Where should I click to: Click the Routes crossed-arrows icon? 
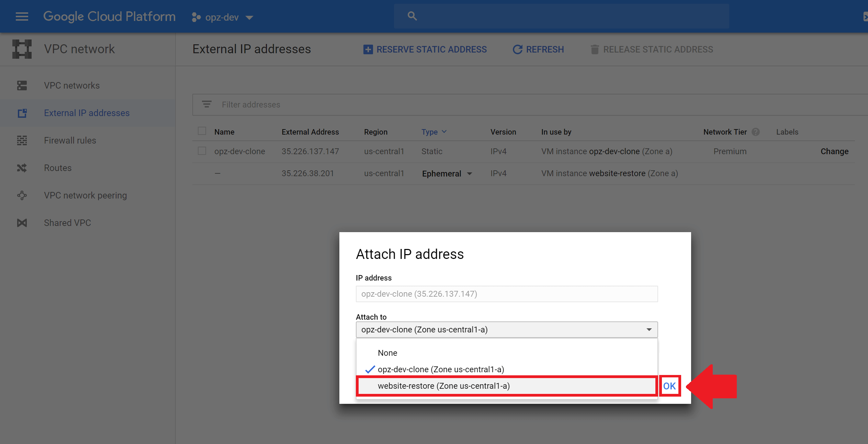22,168
